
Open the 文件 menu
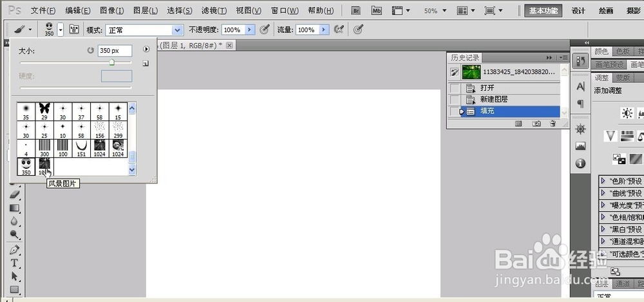(x=43, y=11)
